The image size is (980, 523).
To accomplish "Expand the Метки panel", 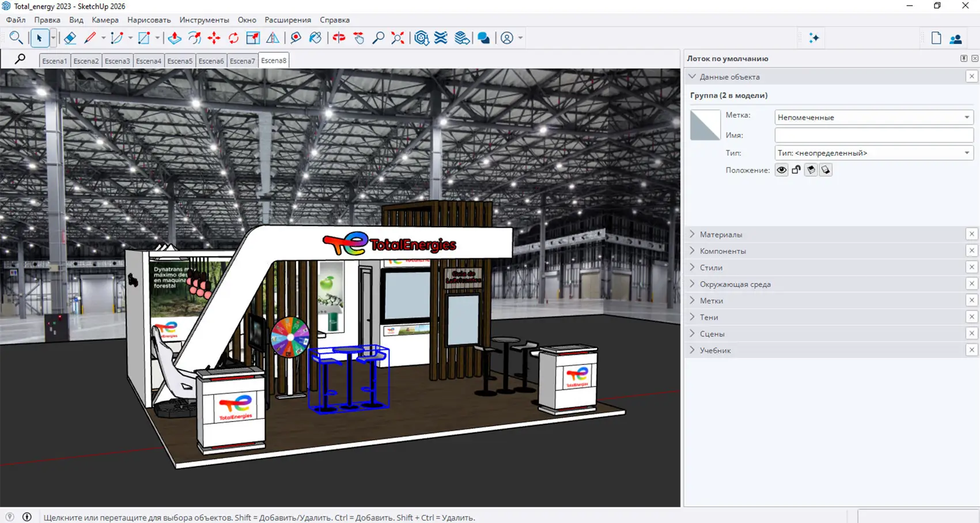I will 693,300.
